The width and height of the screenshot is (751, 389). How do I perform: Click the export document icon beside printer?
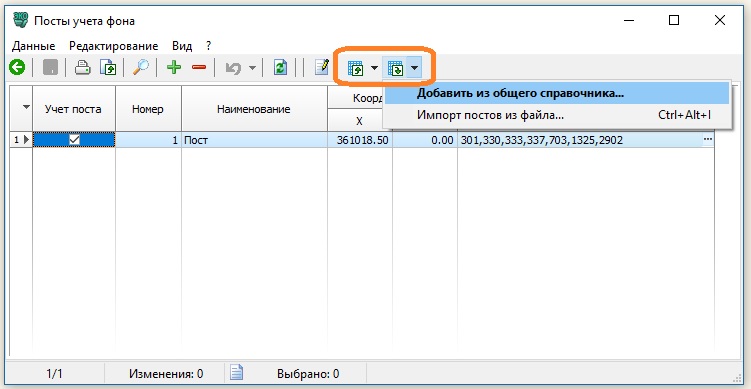[108, 68]
